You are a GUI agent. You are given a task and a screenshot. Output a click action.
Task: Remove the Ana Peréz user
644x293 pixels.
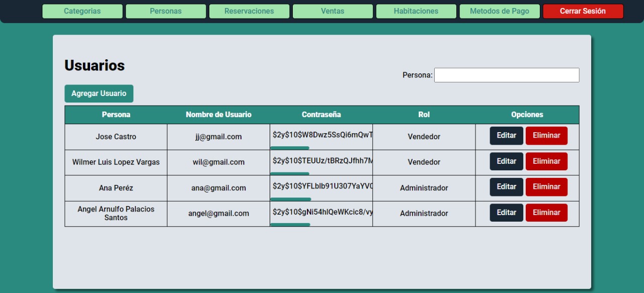pos(546,187)
